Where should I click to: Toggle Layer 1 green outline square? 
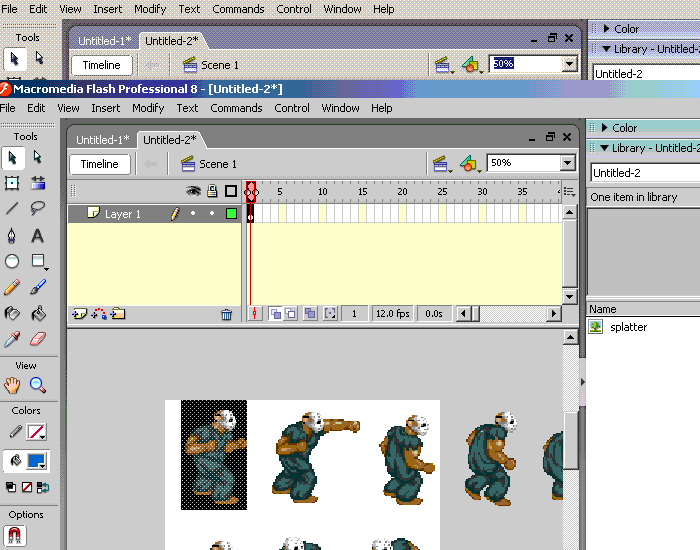click(231, 214)
